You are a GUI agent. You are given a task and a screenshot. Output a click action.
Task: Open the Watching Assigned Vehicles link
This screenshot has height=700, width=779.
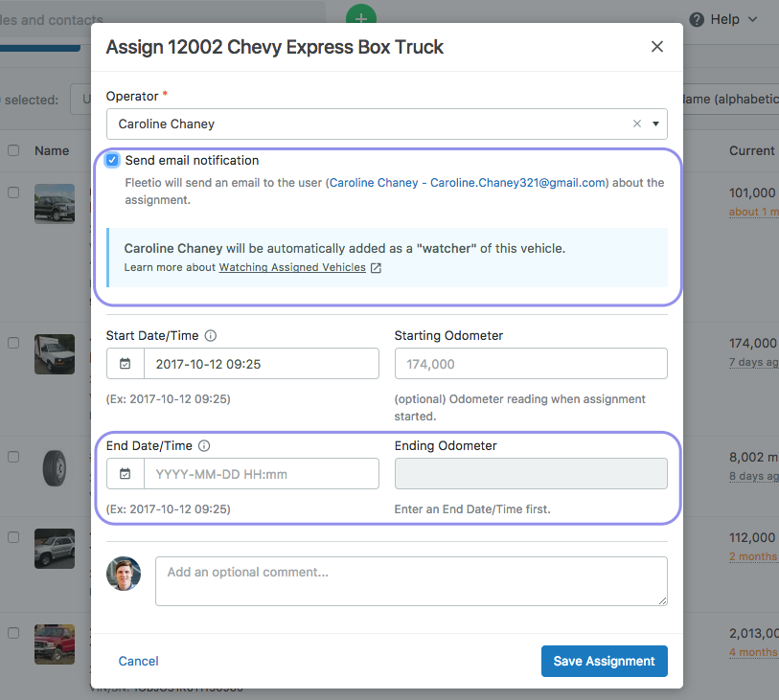(x=292, y=268)
